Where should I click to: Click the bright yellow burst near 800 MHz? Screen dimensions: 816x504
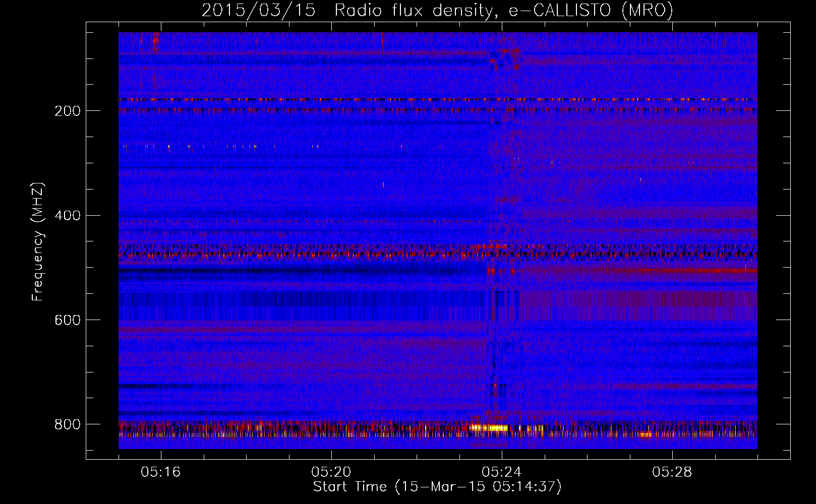[x=489, y=428]
